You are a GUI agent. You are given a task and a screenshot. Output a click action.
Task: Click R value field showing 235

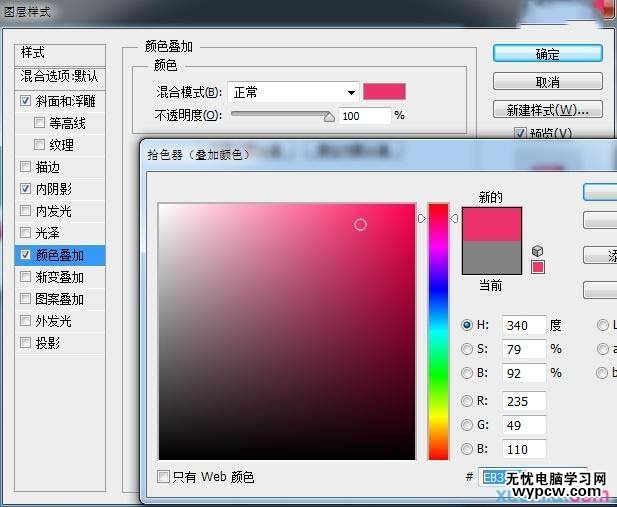[x=524, y=401]
